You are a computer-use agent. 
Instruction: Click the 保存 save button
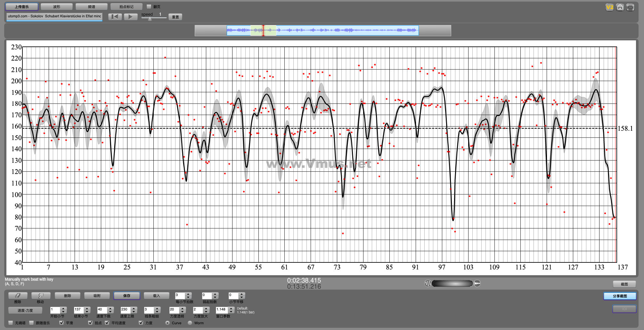pos(127,296)
